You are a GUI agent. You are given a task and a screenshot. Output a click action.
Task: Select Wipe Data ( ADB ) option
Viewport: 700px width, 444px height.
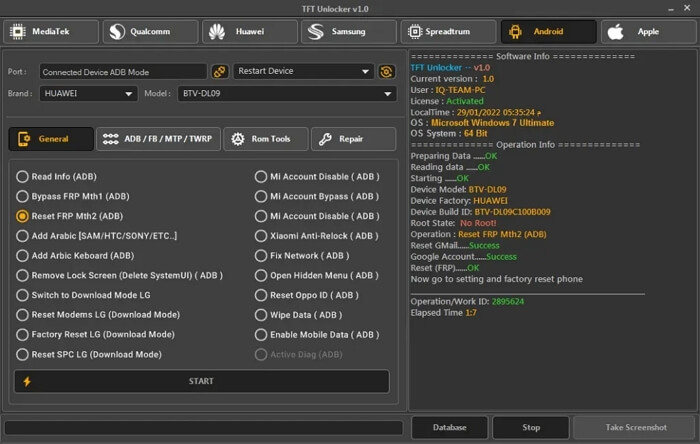298,315
